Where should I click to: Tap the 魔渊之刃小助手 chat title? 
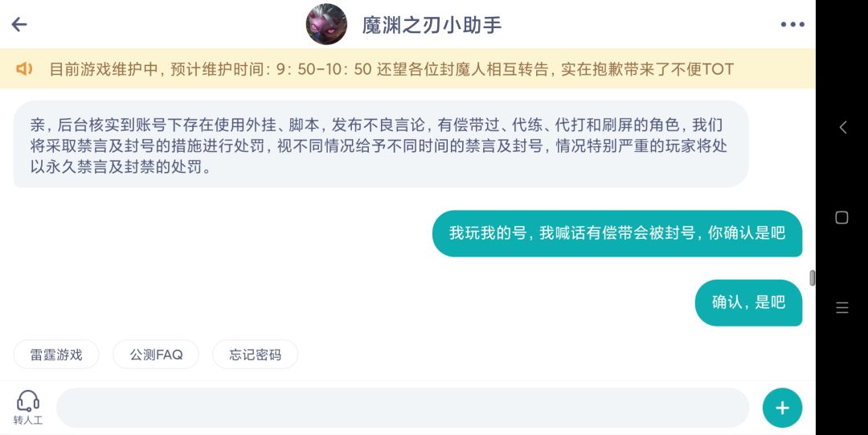pos(432,25)
